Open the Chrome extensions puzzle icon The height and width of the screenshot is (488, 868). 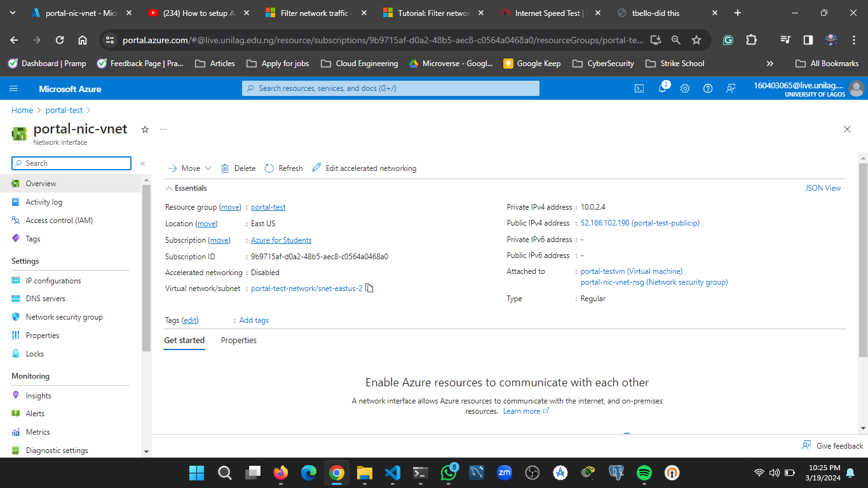[751, 39]
